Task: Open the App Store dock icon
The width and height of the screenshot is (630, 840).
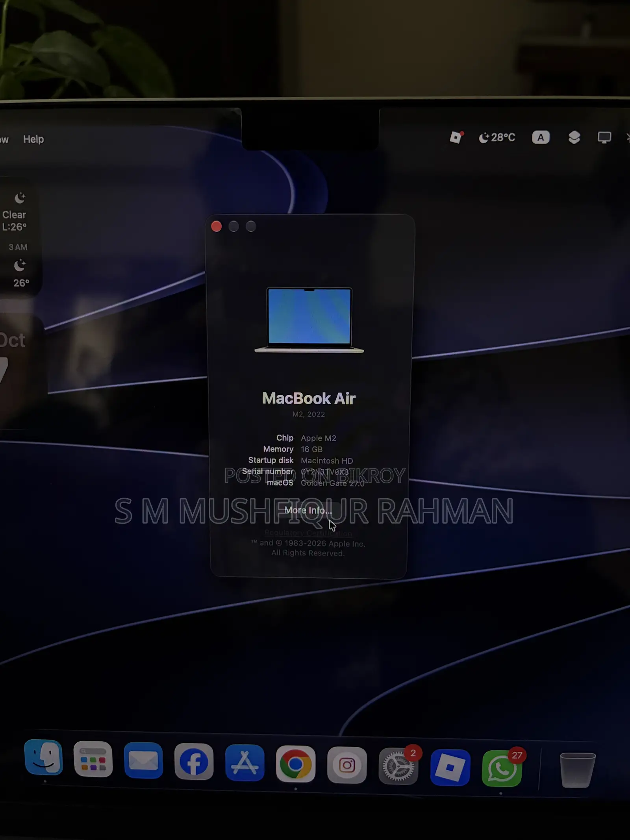Action: point(245,763)
